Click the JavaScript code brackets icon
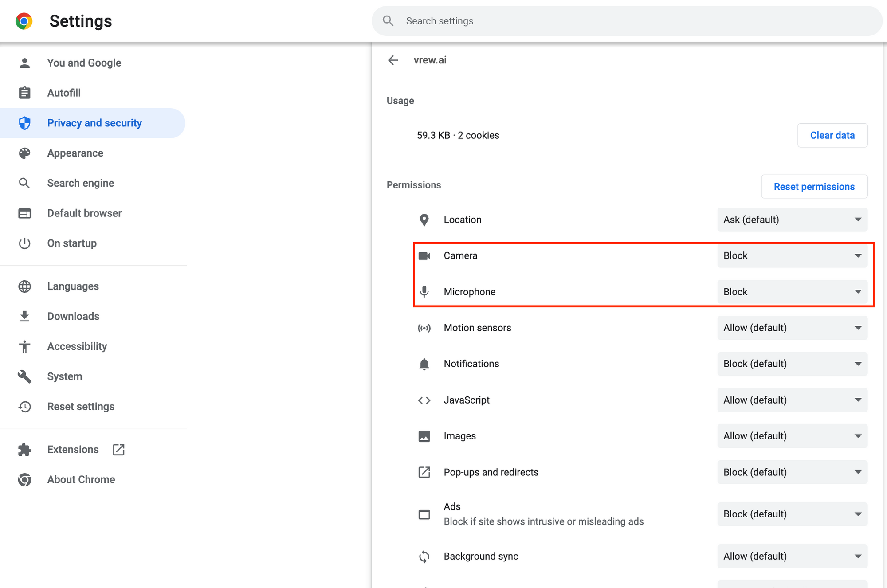This screenshot has width=887, height=588. 424,400
